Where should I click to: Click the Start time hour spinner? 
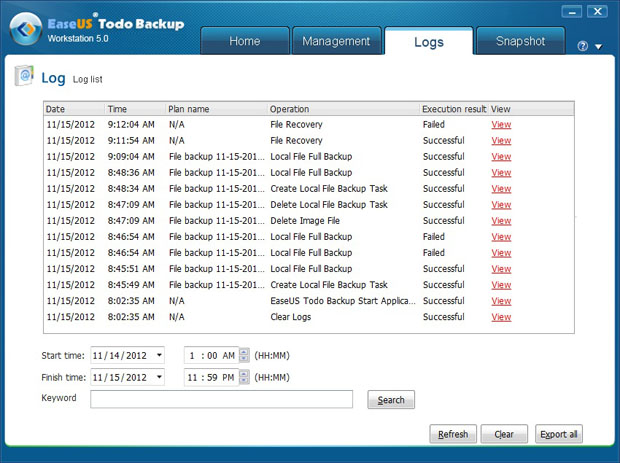click(244, 355)
